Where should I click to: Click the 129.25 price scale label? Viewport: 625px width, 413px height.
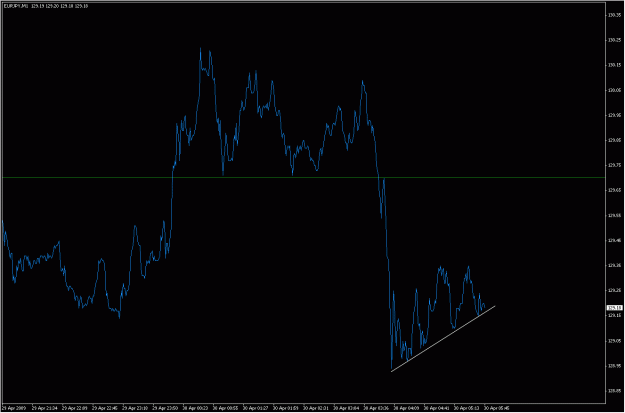pyautogui.click(x=614, y=291)
